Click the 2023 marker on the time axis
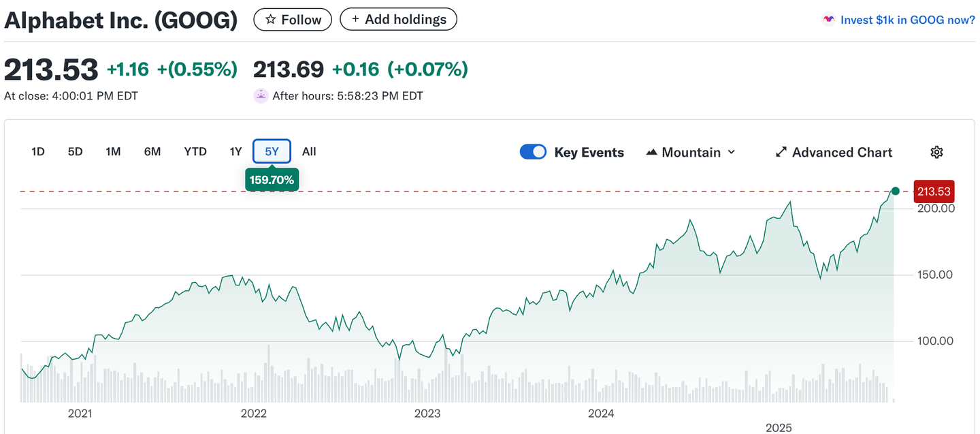 tap(427, 414)
